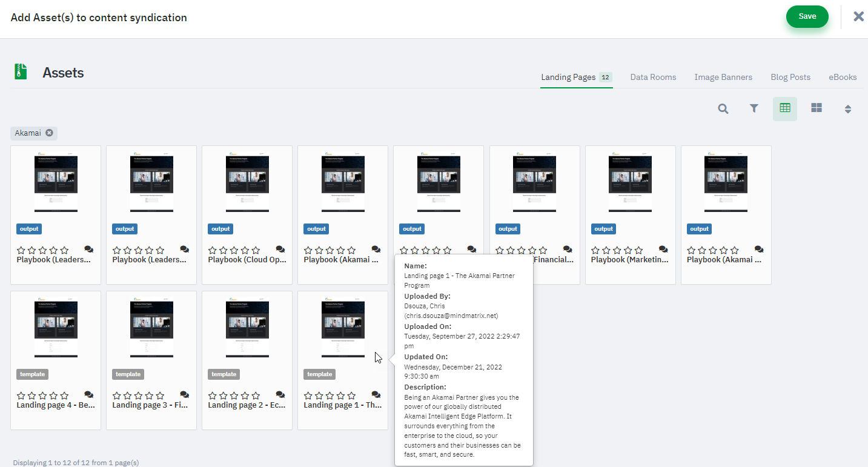Give Playbook (Marketin... a first-star rating
Image resolution: width=868 pixels, height=467 pixels.
coord(595,250)
